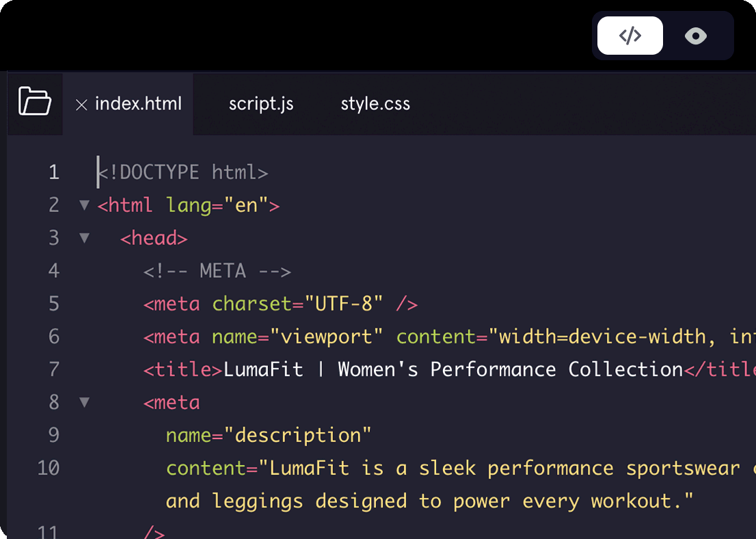Viewport: 756px width, 539px height.
Task: Place cursor in the DOCTYPE html declaration
Action: point(183,172)
